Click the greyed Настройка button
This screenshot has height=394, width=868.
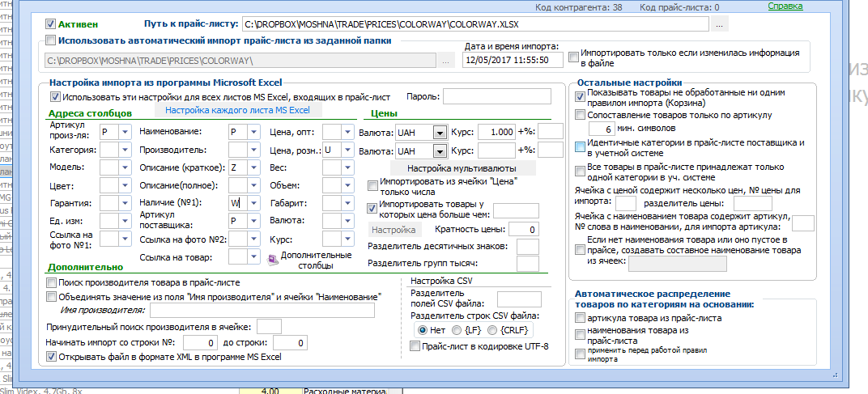pyautogui.click(x=394, y=229)
